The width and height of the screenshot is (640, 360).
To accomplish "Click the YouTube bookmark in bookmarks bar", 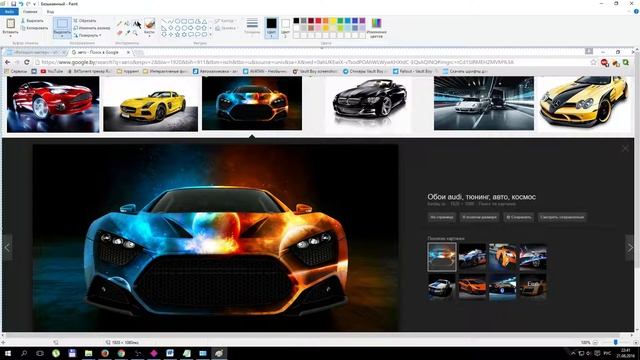I will click(x=51, y=71).
